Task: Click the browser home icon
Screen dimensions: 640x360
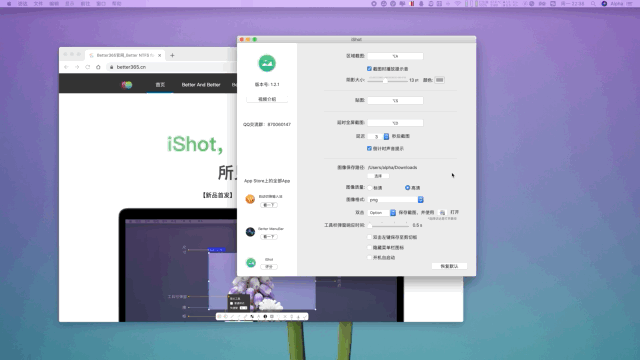Action: pos(98,67)
